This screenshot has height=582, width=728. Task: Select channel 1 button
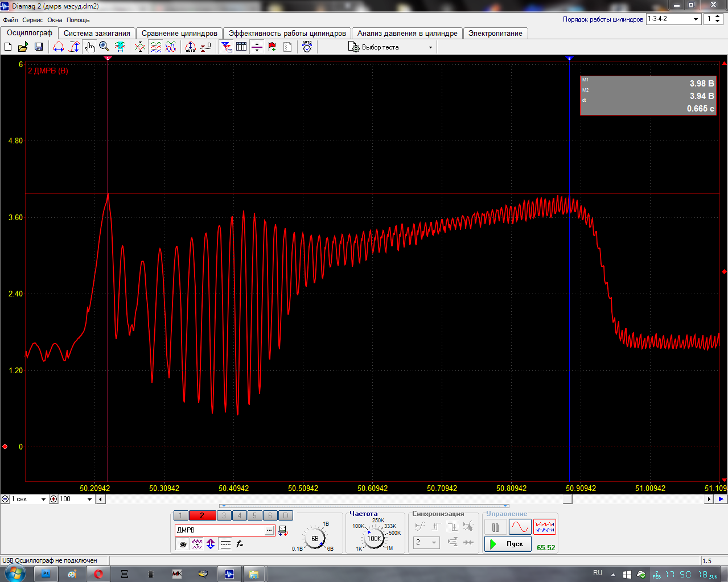tap(180, 515)
